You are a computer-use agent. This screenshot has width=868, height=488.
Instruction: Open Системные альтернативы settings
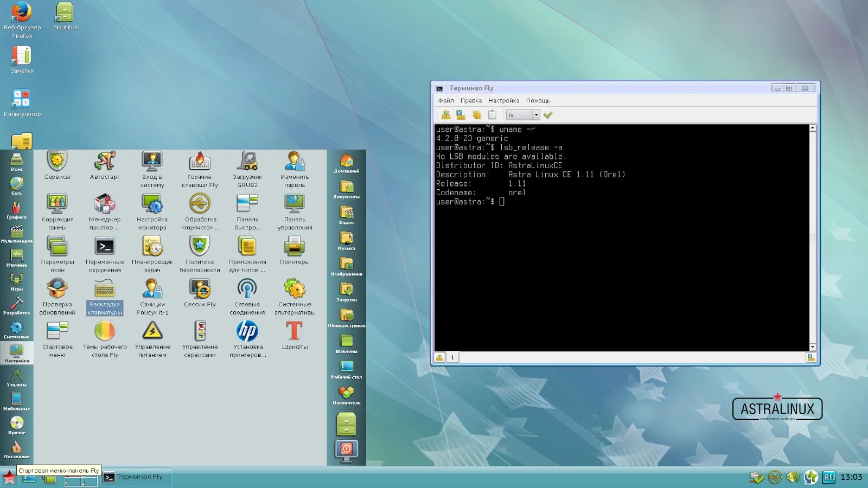(x=295, y=297)
